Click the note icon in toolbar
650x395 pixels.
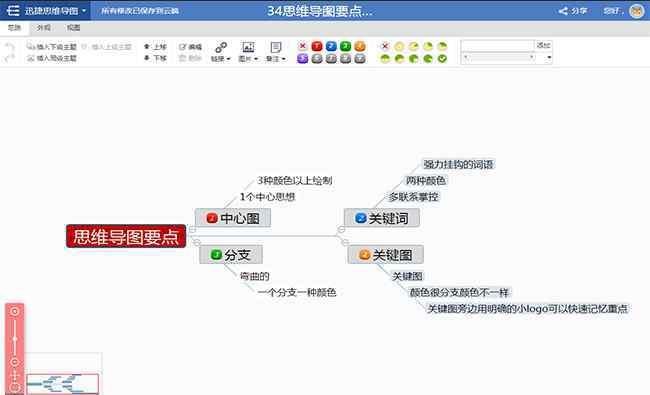point(276,47)
